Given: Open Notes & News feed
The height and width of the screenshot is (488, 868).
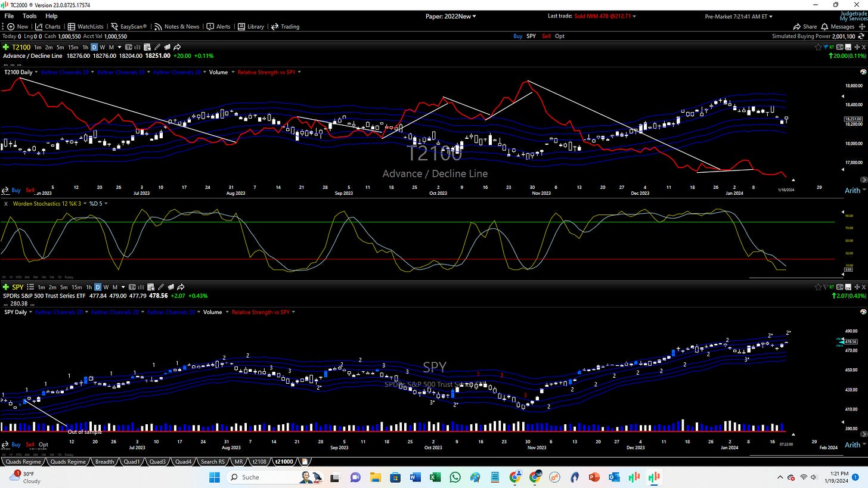Looking at the screenshot, I should coord(176,26).
